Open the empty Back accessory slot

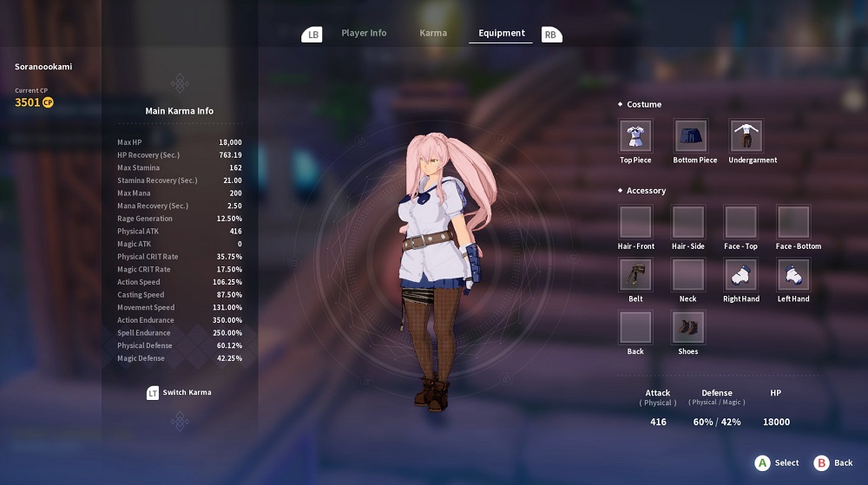point(635,327)
